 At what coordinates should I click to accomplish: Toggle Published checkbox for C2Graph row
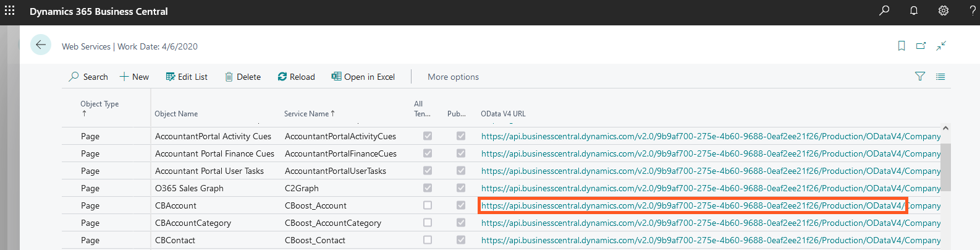tap(461, 188)
